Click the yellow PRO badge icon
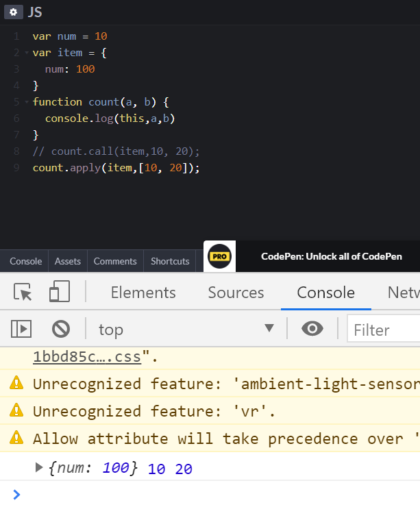The height and width of the screenshot is (507, 420). 219,256
